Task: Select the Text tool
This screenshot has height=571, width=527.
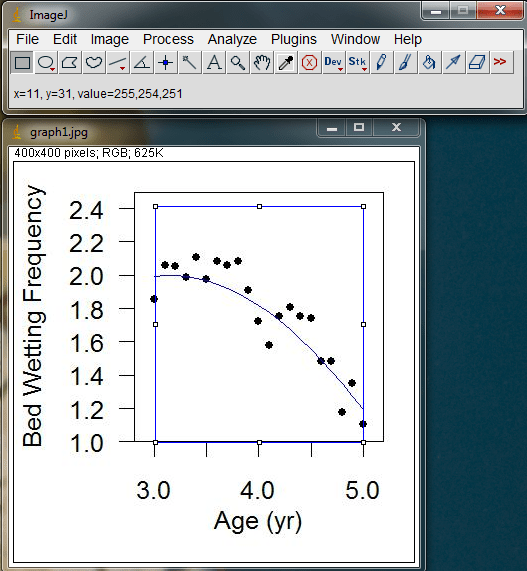Action: point(214,63)
